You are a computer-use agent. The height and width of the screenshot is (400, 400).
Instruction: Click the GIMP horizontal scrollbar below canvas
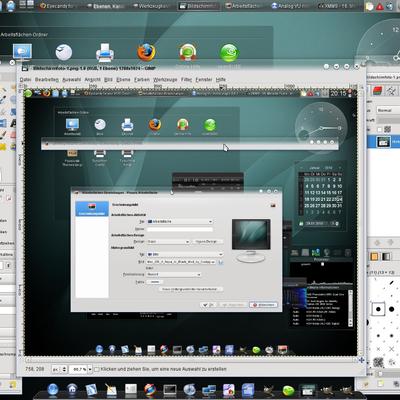point(190,360)
